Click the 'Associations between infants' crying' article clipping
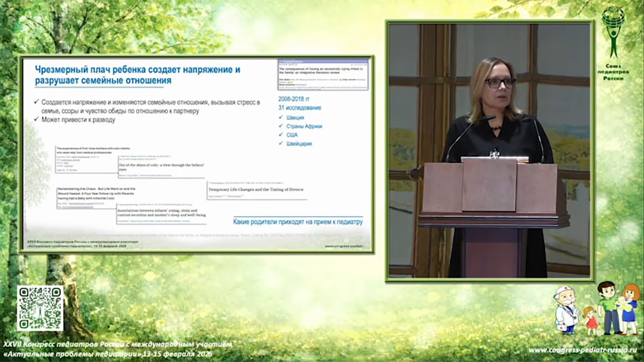 pyautogui.click(x=161, y=213)
